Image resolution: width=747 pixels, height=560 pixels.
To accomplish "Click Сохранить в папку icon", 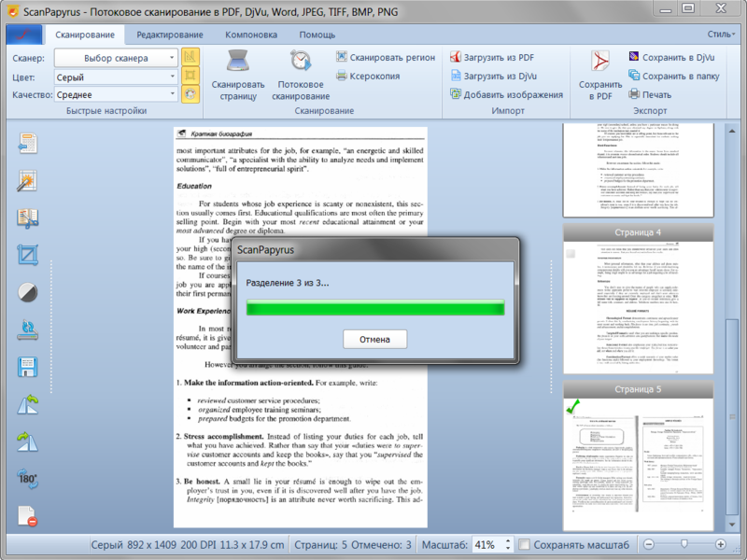I will tap(634, 76).
